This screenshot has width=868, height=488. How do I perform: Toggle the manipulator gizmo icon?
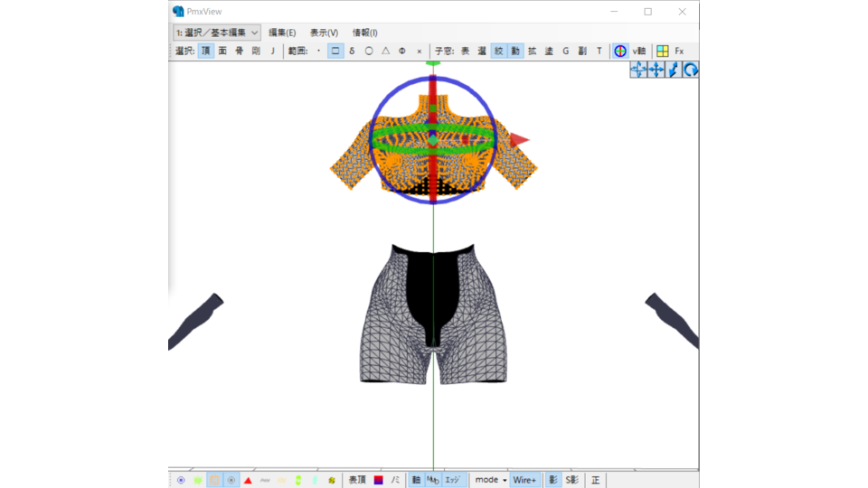coord(620,51)
